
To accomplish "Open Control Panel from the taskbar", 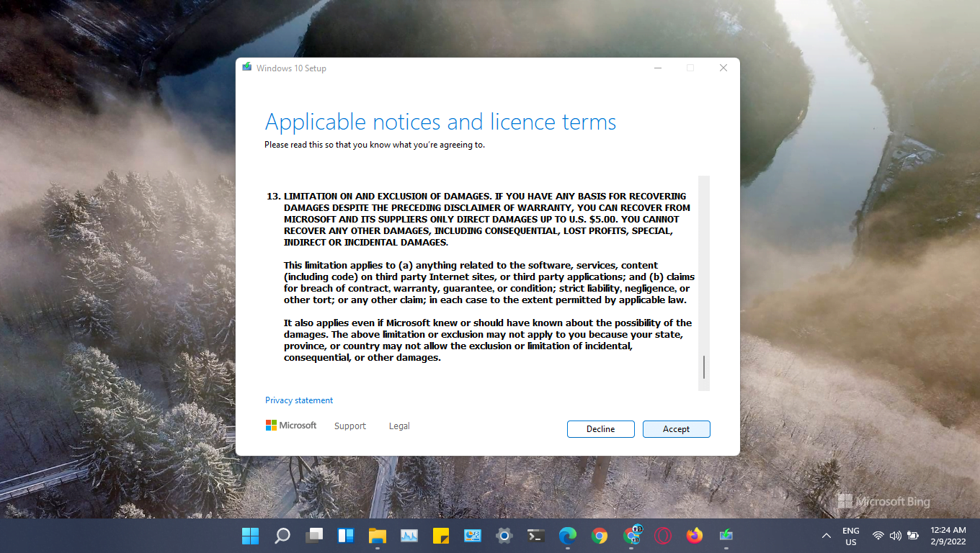I will (x=473, y=536).
